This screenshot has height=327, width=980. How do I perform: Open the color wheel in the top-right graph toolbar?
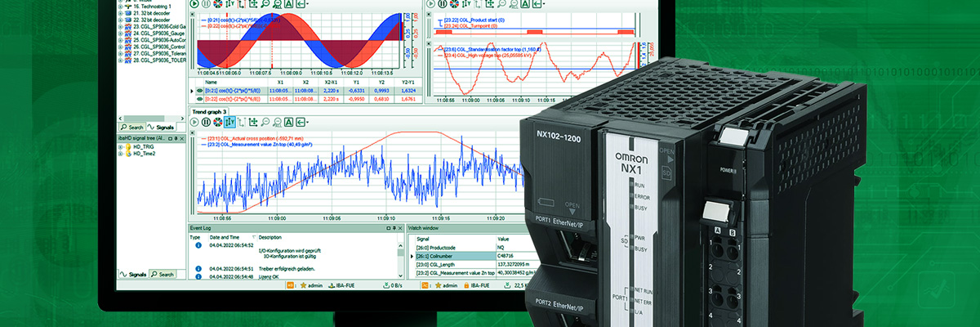pyautogui.click(x=454, y=4)
